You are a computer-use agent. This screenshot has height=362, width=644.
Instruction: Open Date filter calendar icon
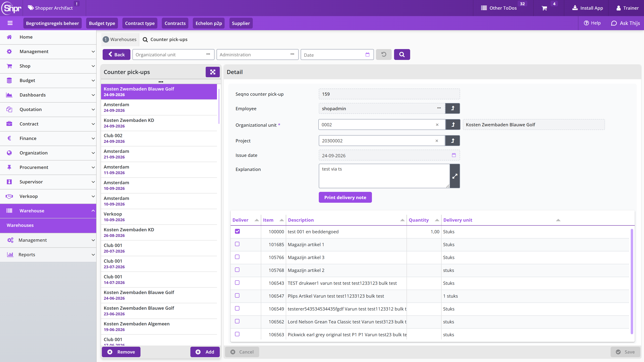(367, 55)
